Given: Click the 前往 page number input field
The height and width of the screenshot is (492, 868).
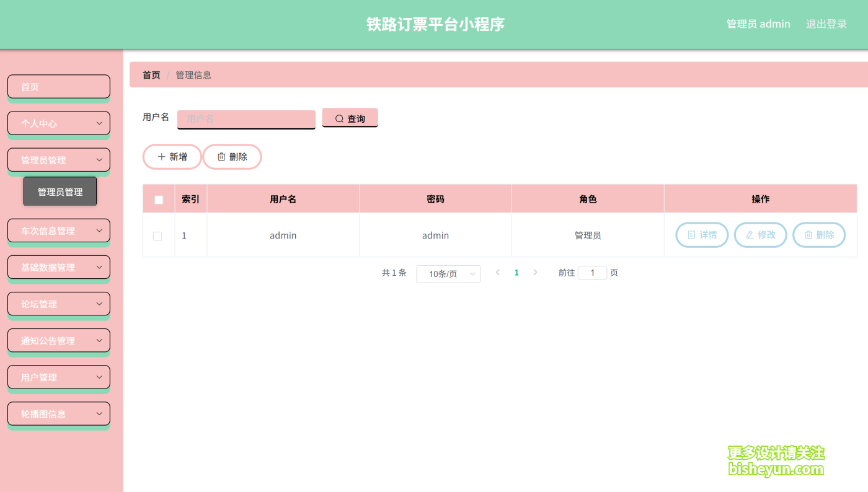Looking at the screenshot, I should (591, 272).
